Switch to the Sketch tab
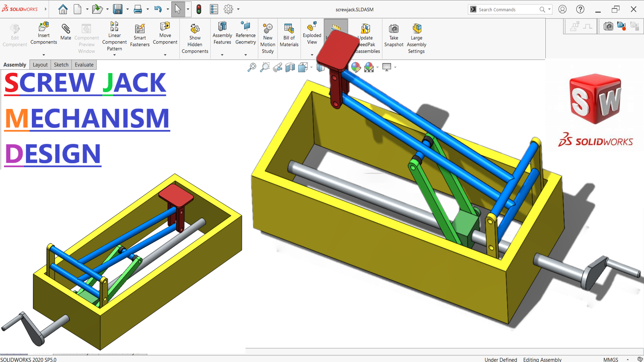Screen dimensions: 644x362 [x=61, y=65]
